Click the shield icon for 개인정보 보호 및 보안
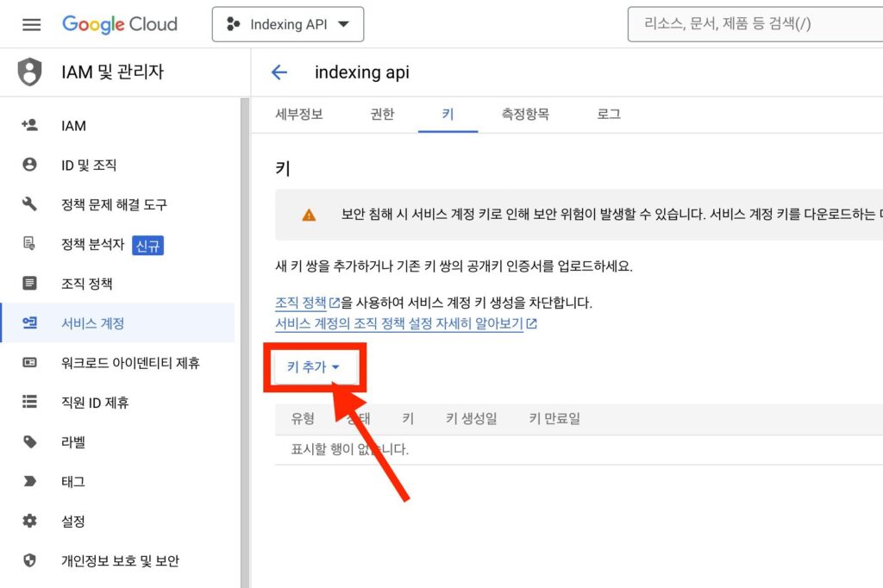Image resolution: width=883 pixels, height=588 pixels. tap(30, 560)
